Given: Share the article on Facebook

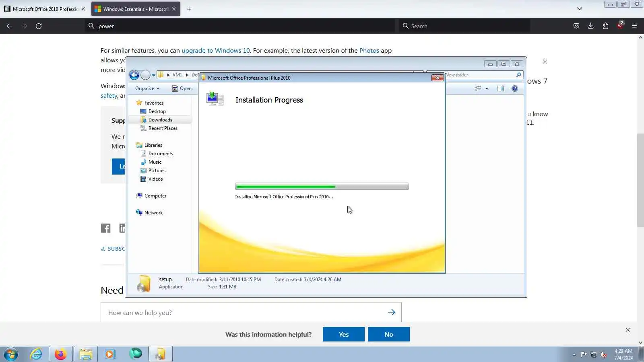Looking at the screenshot, I should (105, 228).
